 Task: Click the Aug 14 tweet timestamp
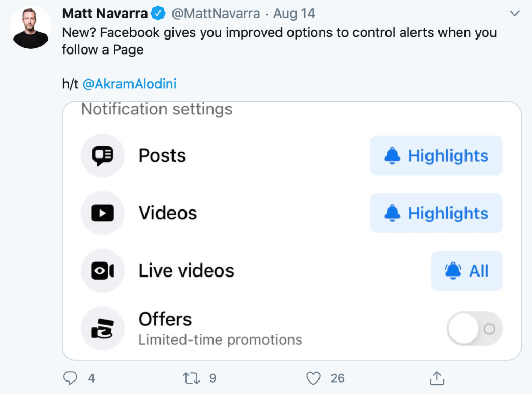294,13
